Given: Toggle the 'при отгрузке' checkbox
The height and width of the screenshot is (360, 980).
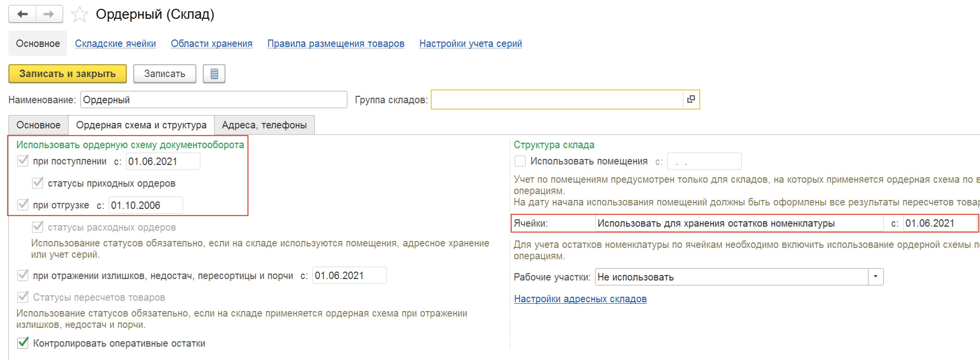Looking at the screenshot, I should [23, 205].
